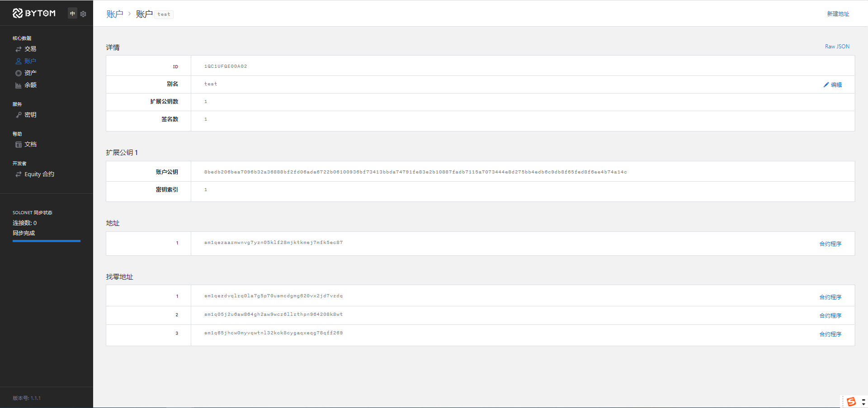Image resolution: width=868 pixels, height=408 pixels.
Task: Click the 余额 balance chart icon
Action: (x=19, y=85)
